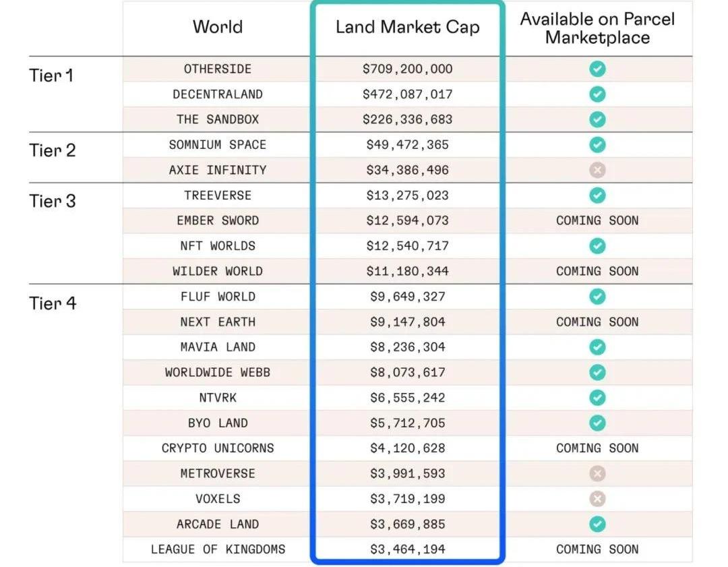Click COMING SOON for EMBER SWORD

point(597,220)
